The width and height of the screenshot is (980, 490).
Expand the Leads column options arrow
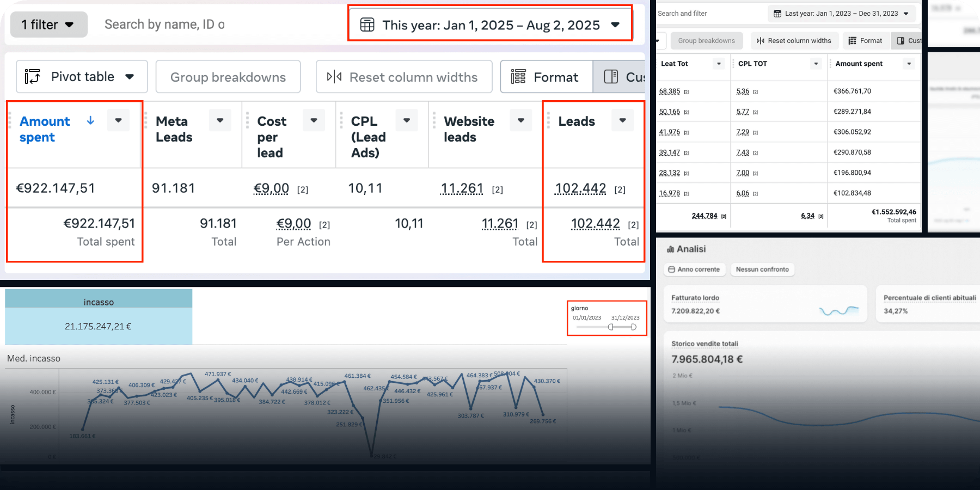point(622,120)
